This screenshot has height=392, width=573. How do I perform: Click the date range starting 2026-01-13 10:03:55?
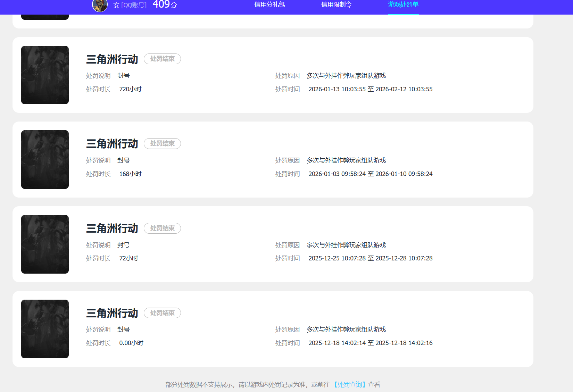(x=371, y=89)
